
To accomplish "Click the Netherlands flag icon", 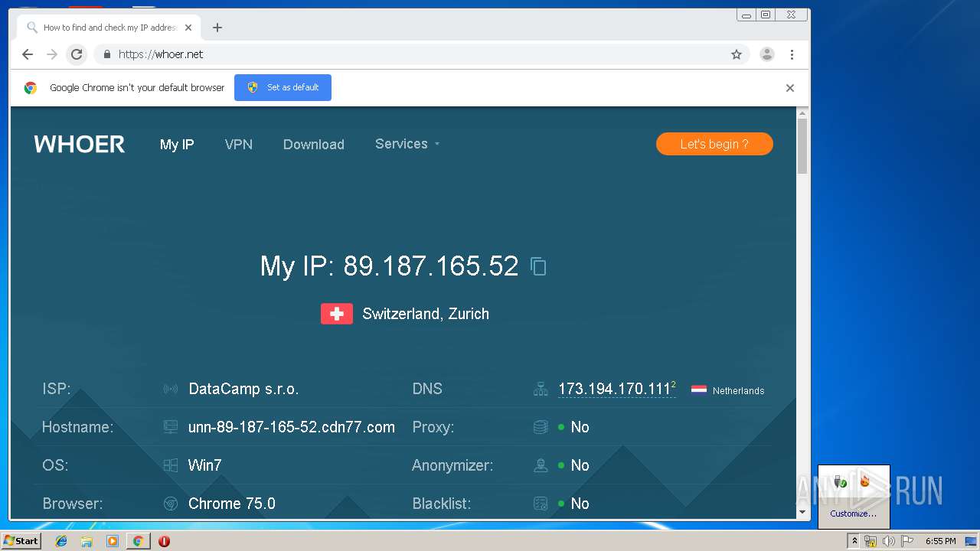I will point(699,390).
